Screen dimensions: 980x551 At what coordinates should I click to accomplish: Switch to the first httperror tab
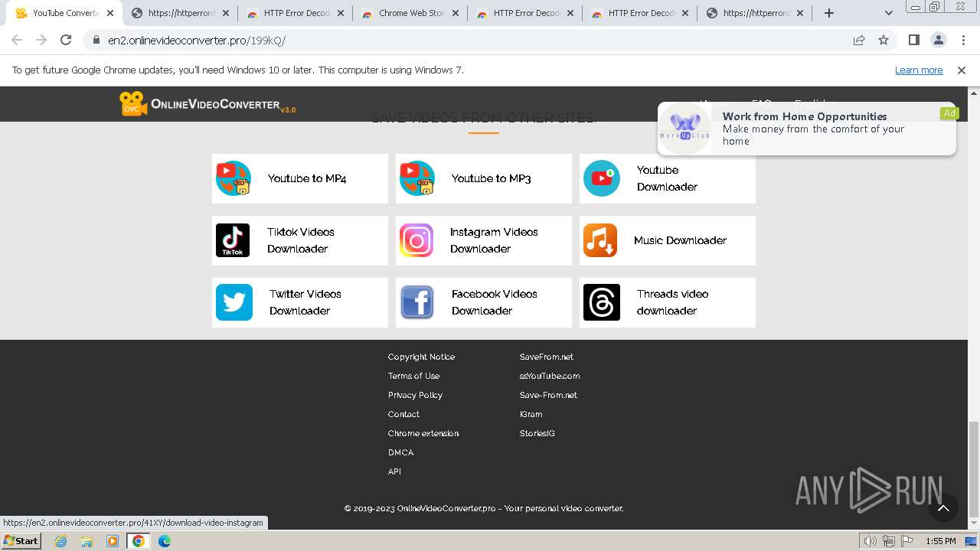point(180,13)
